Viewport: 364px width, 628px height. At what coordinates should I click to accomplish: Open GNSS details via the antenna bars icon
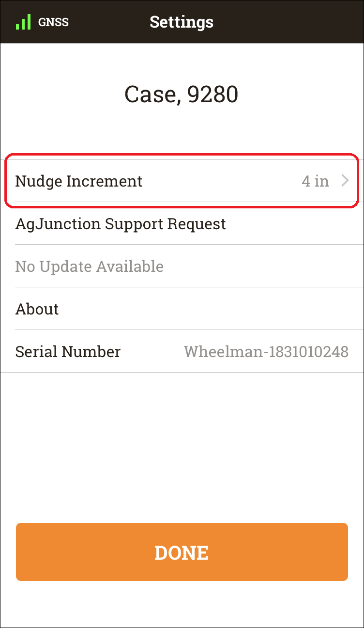point(23,21)
